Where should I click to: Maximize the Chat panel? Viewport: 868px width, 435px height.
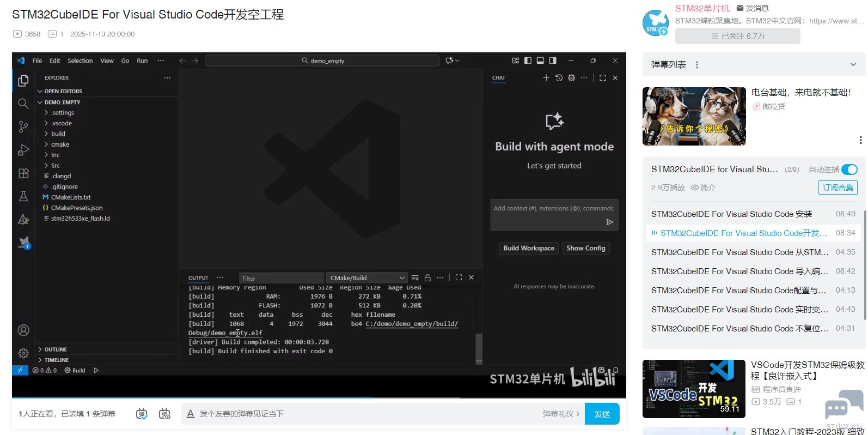602,78
